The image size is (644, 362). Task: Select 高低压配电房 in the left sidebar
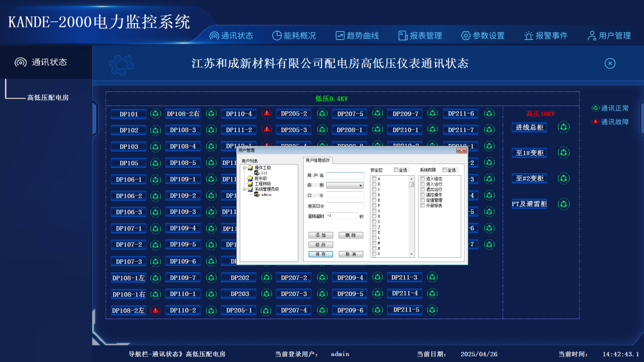tap(48, 98)
